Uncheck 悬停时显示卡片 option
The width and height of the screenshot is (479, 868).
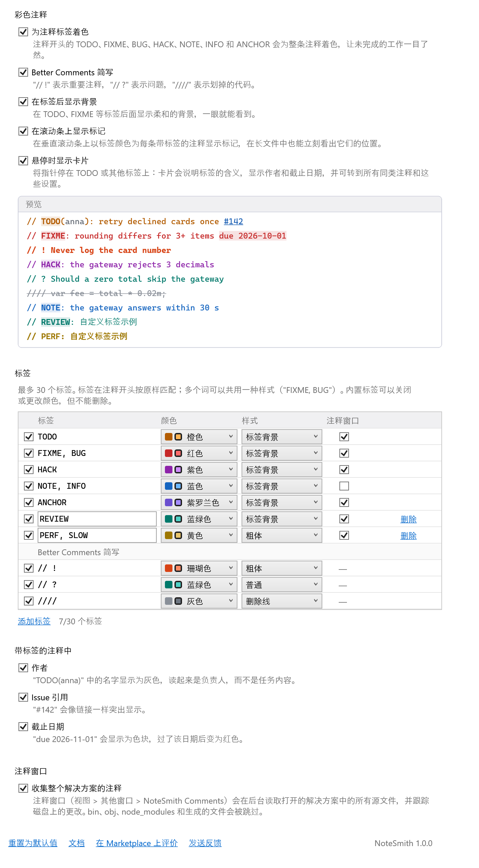[23, 161]
